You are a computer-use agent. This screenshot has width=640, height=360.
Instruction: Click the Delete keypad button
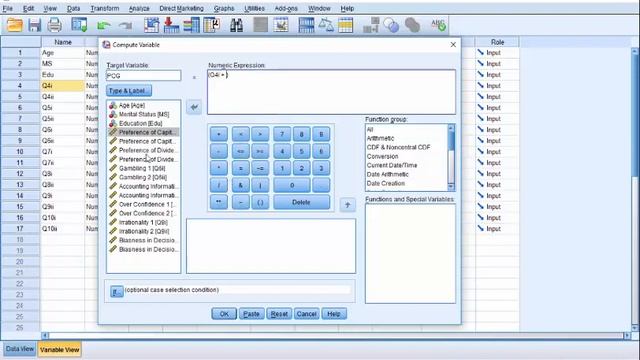tap(301, 202)
